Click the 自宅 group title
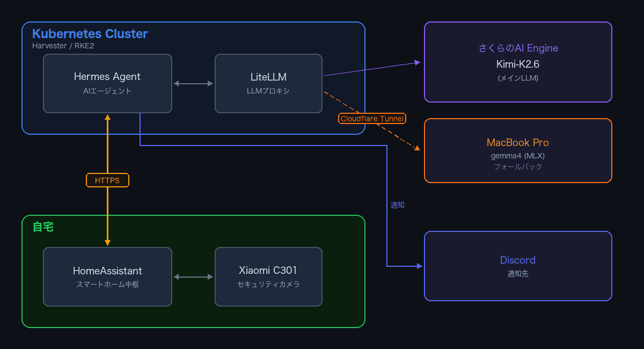Screen dimensions: 644x349 pos(43,227)
